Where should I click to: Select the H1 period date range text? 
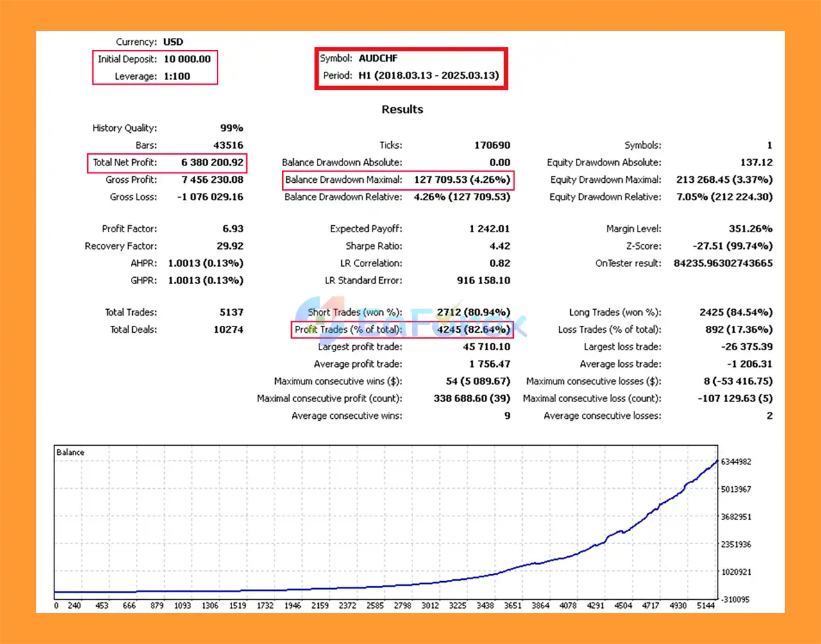point(428,76)
